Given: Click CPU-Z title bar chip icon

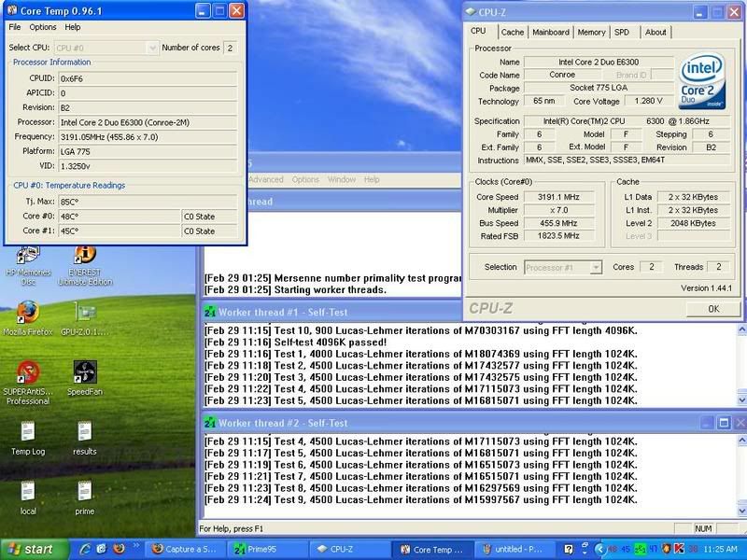Looking at the screenshot, I should (471, 12).
